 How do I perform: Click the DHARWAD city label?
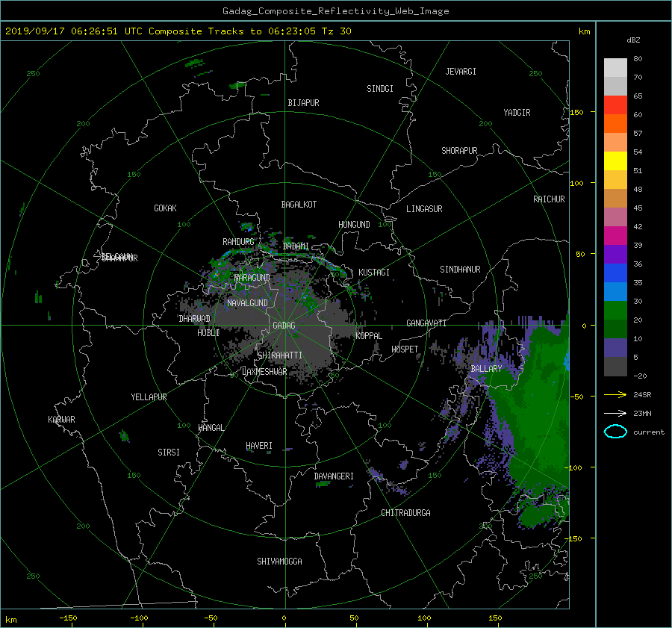coord(195,319)
